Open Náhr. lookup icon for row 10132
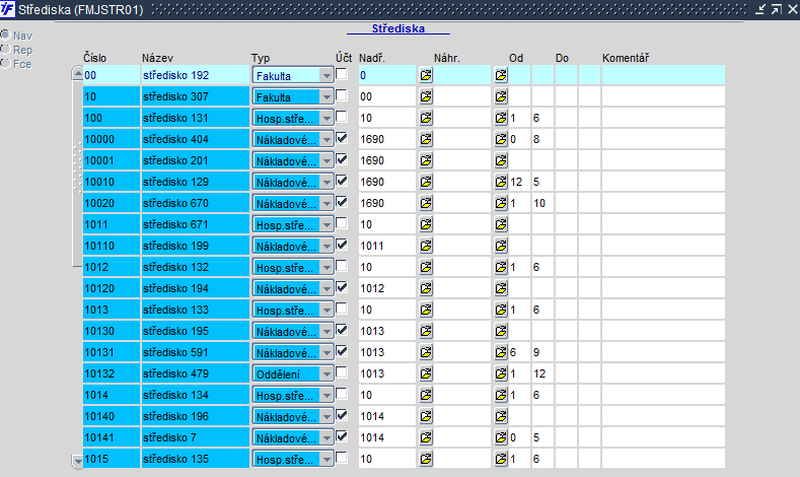Viewport: 800px width, 477px height. (x=501, y=374)
